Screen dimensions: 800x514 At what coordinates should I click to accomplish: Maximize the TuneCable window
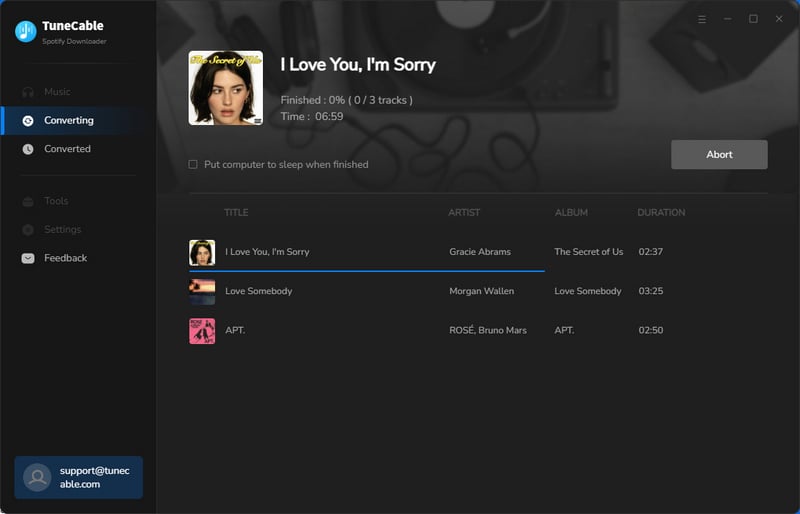pyautogui.click(x=753, y=19)
